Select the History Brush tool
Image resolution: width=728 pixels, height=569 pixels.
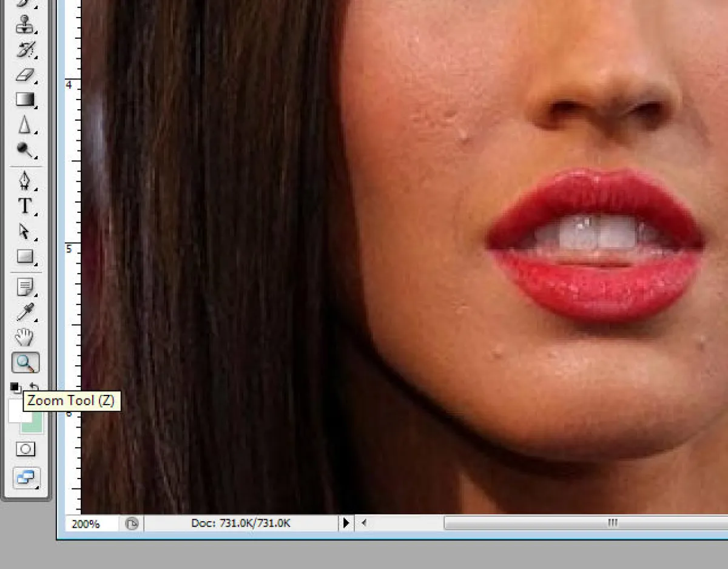[24, 50]
